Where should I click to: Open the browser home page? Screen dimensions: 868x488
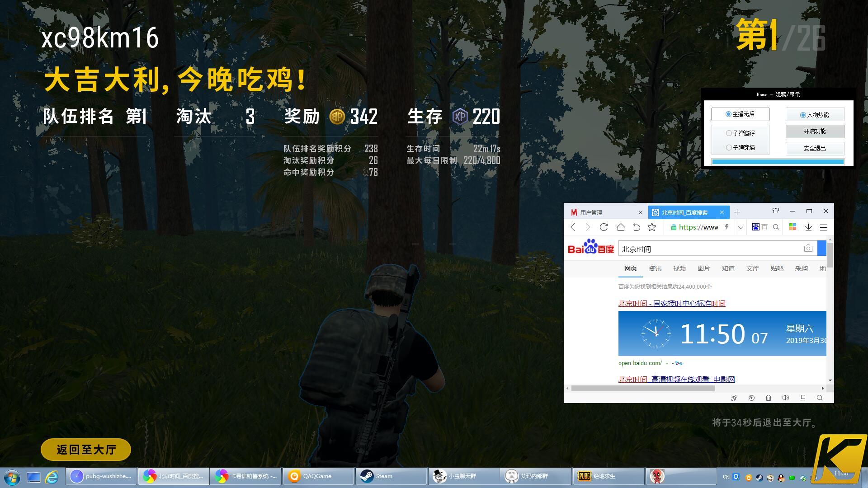pos(621,227)
